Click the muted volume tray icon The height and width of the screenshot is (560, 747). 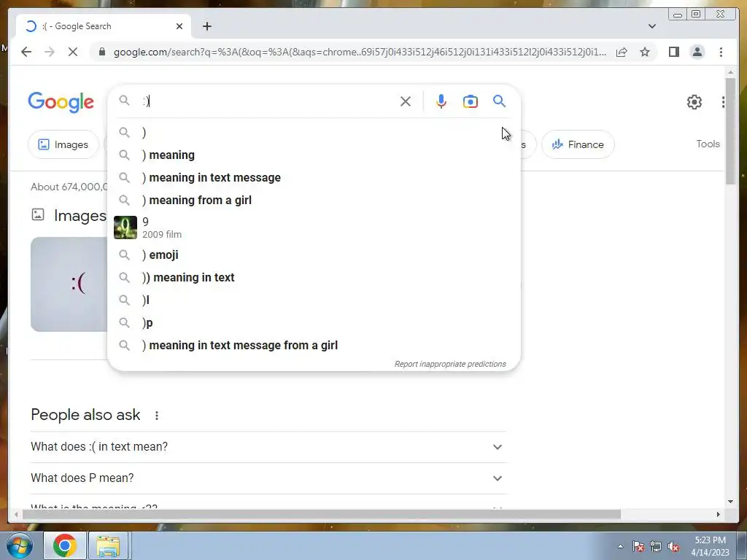(x=673, y=546)
